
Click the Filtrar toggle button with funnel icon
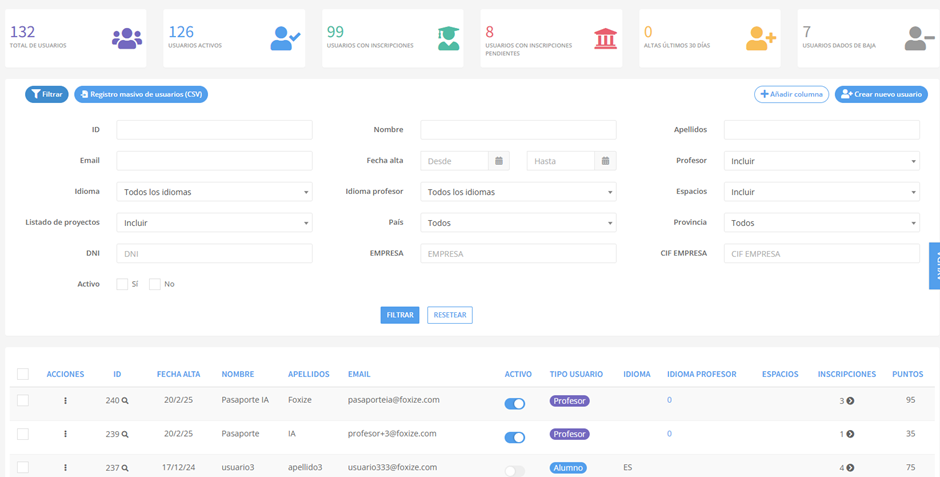click(47, 95)
